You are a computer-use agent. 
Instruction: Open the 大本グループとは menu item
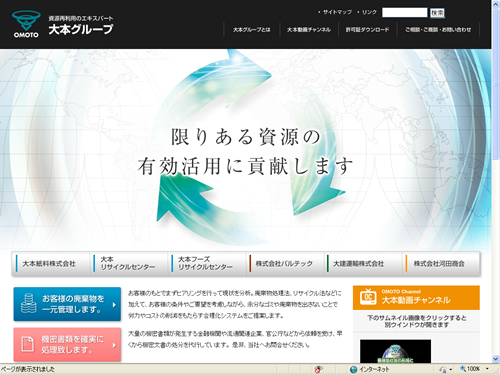252,30
